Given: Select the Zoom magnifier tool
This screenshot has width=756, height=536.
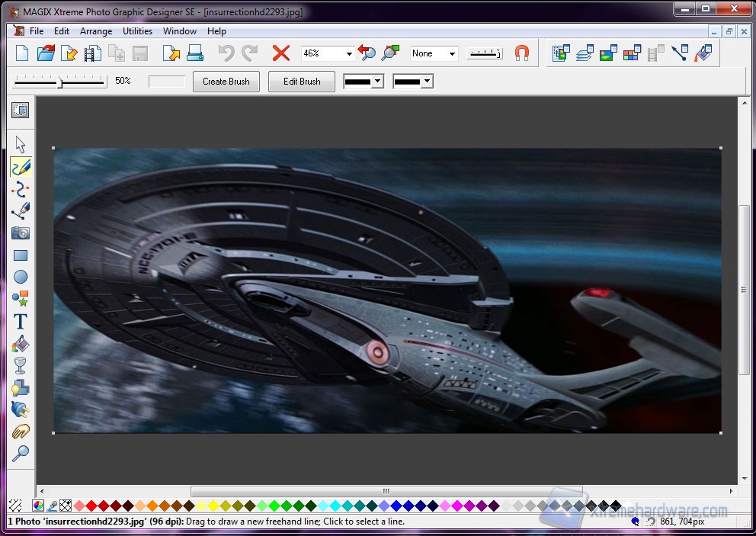Looking at the screenshot, I should pyautogui.click(x=21, y=454).
